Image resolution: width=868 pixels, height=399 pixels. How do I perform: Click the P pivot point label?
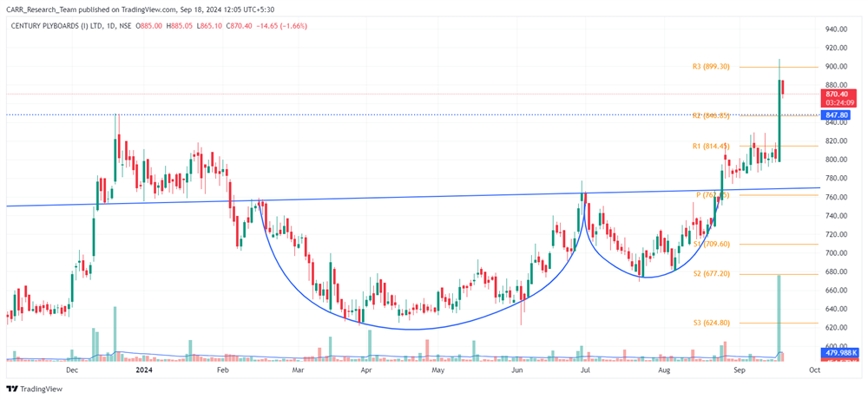coord(713,195)
